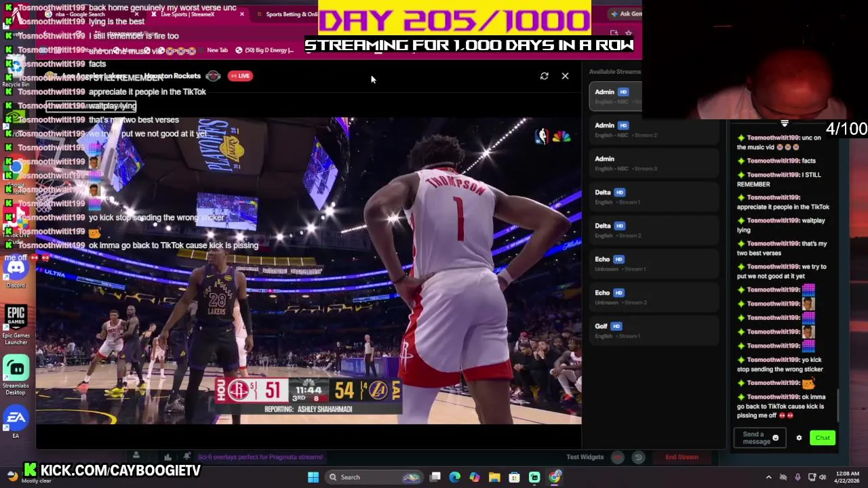Click the taskbar Search box

(x=373, y=477)
